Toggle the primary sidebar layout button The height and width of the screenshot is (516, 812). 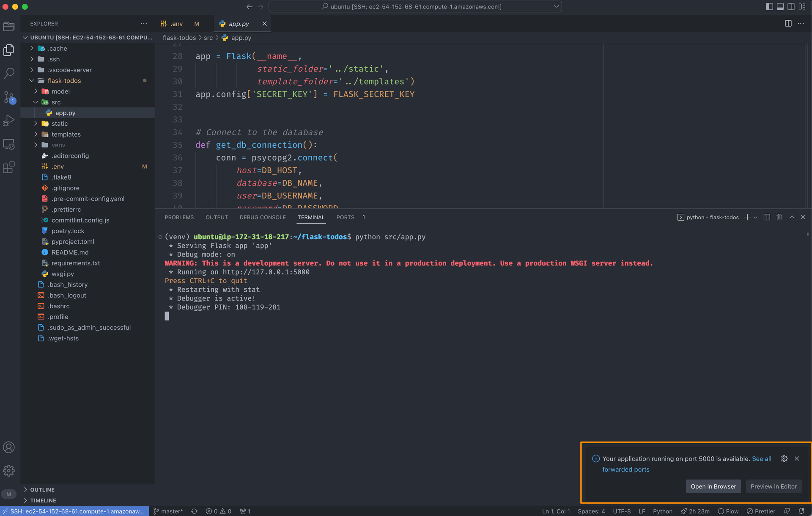point(769,6)
